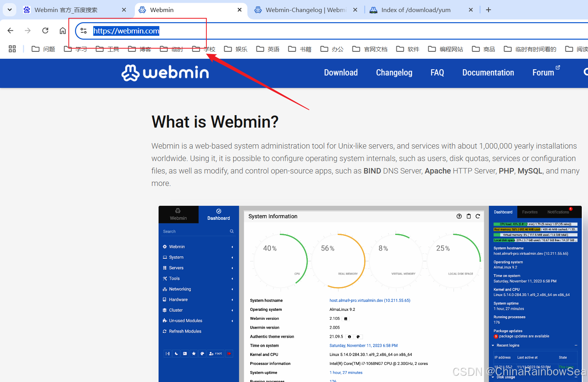Viewport: 588px width, 382px height.
Task: Log out using the red exit icon
Action: [x=229, y=353]
